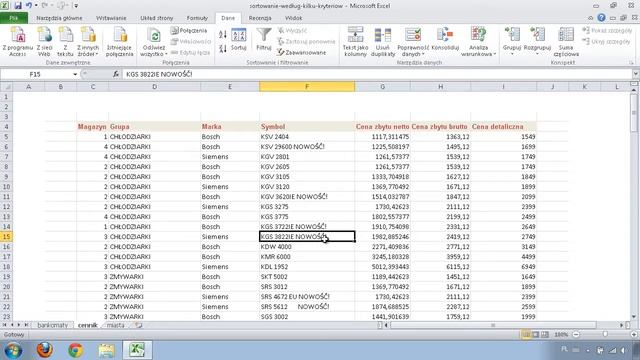The height and width of the screenshot is (360, 640).
Task: Open the Plik file tab
Action: click(14, 18)
